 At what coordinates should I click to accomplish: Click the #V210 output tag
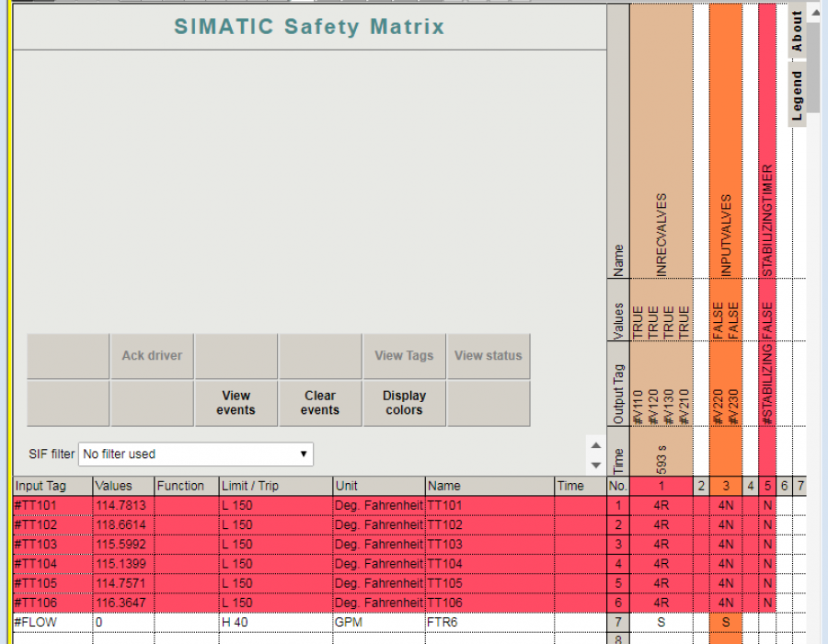click(x=684, y=407)
